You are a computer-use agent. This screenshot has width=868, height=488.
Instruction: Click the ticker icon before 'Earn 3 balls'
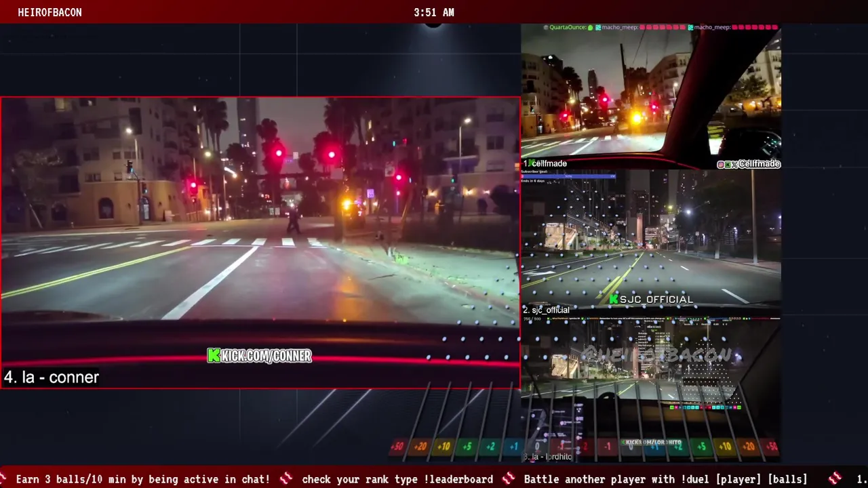click(x=3, y=479)
